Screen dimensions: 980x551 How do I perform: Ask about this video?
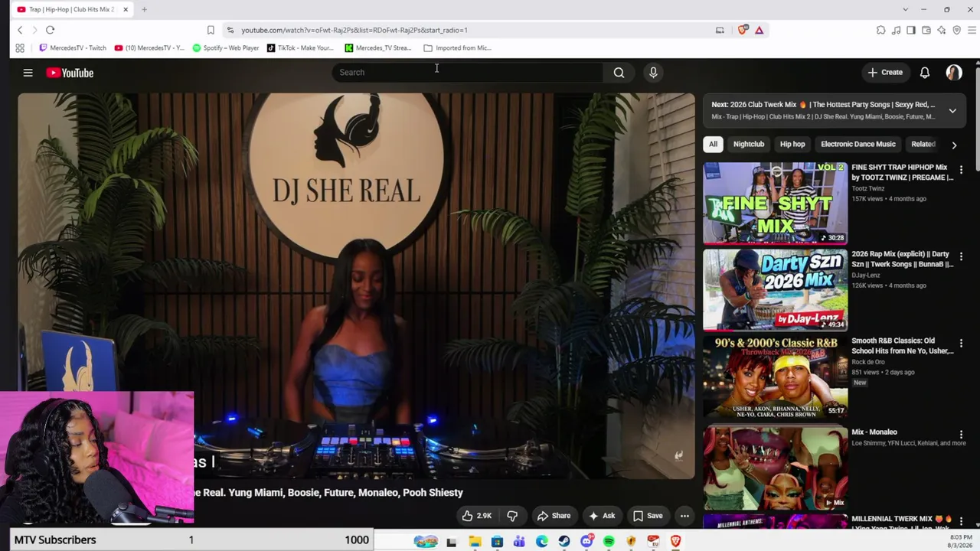[x=601, y=516]
